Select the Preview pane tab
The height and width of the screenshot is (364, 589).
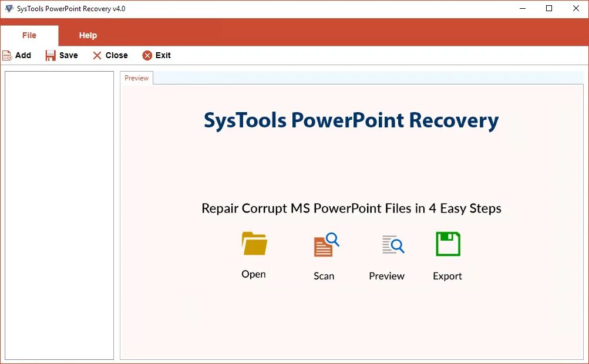(137, 78)
